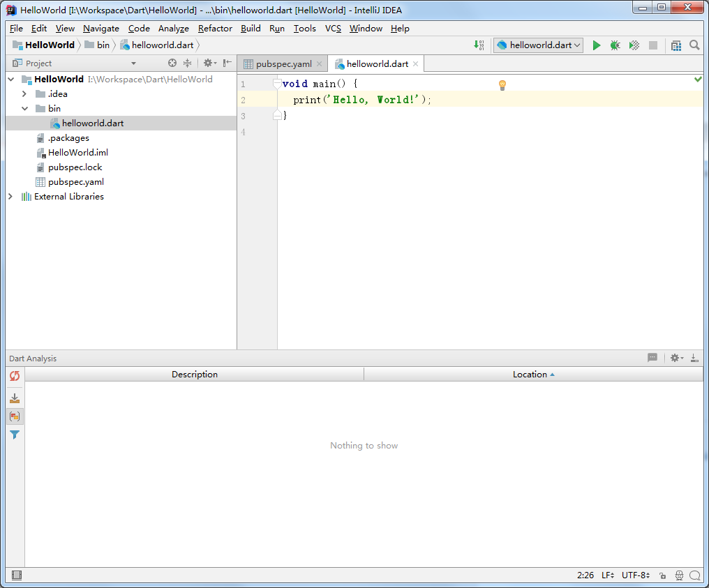Open the Refactor menu
The image size is (709, 588).
(x=215, y=29)
